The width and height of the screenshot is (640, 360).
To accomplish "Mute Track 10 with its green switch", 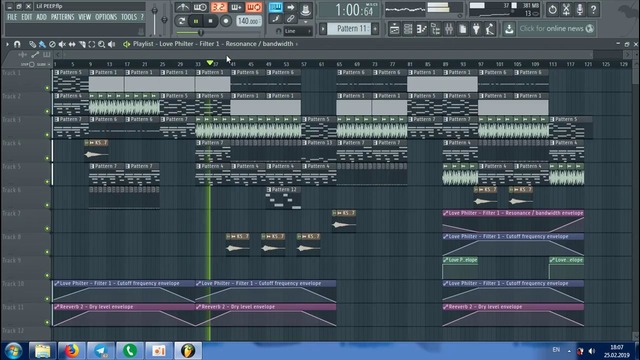I will pos(47,299).
